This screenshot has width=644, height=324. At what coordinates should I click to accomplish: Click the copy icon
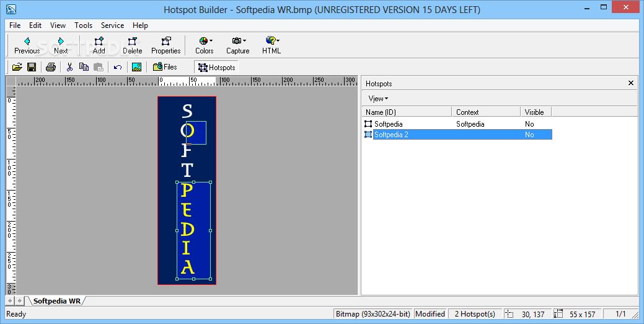click(84, 67)
